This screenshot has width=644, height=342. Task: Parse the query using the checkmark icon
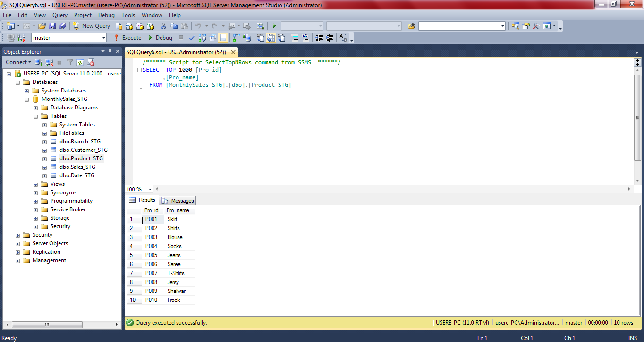191,38
